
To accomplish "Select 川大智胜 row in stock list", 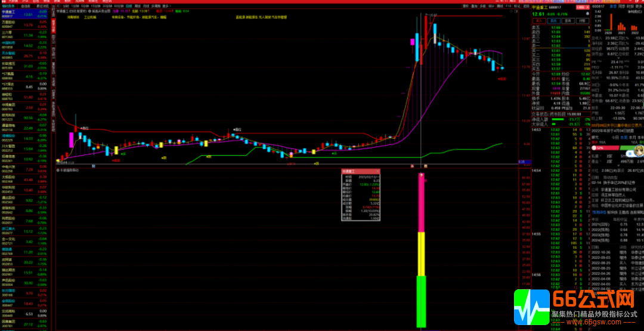I will tap(24, 147).
